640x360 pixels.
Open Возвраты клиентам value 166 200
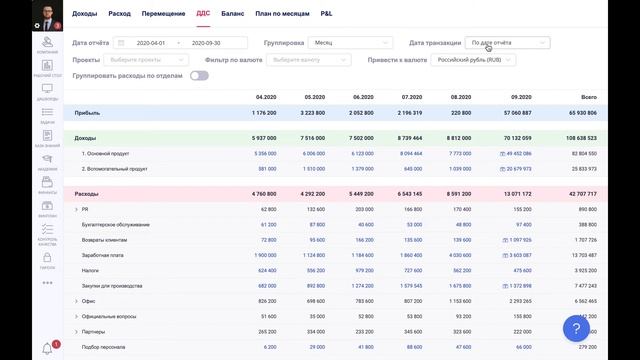pyautogui.click(x=364, y=240)
